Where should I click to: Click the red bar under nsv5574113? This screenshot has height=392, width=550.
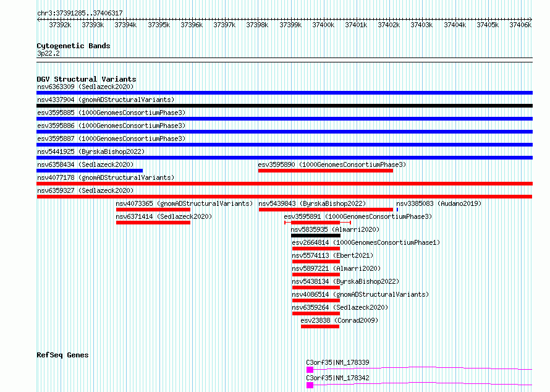point(316,262)
